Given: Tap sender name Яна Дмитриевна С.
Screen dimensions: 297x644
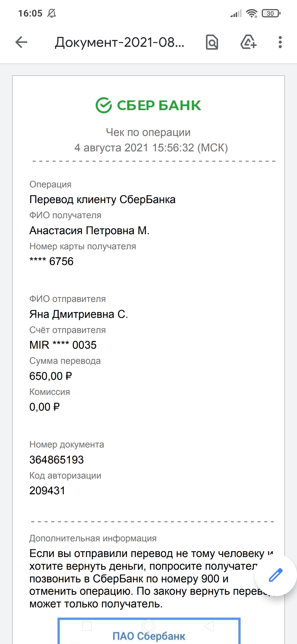Looking at the screenshot, I should click(x=79, y=314).
